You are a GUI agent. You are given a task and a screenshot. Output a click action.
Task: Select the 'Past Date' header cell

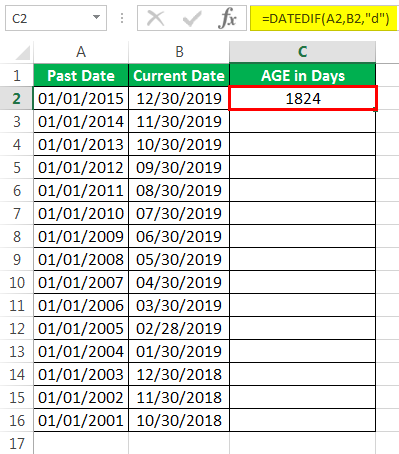click(x=81, y=75)
